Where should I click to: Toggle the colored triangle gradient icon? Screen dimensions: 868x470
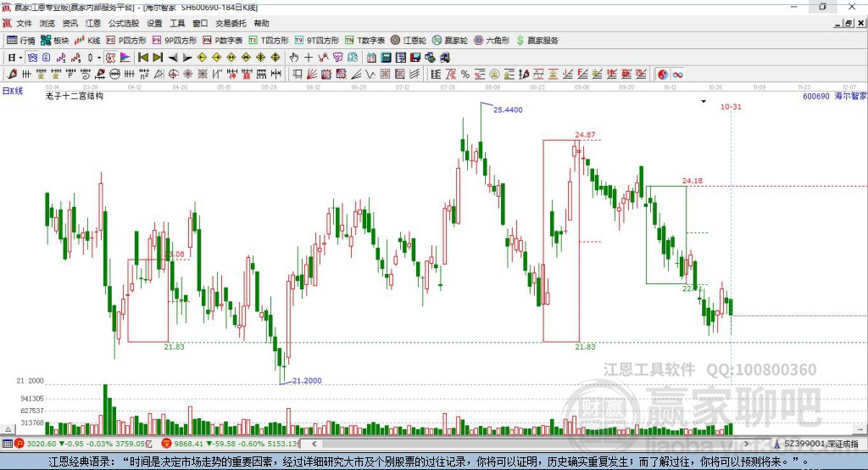tap(125, 58)
